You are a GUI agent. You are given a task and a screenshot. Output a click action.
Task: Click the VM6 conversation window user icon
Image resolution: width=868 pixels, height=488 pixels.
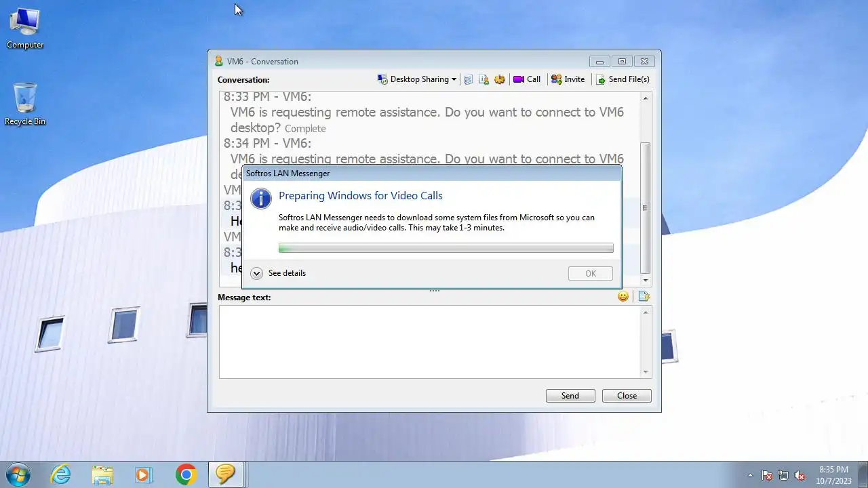click(218, 61)
